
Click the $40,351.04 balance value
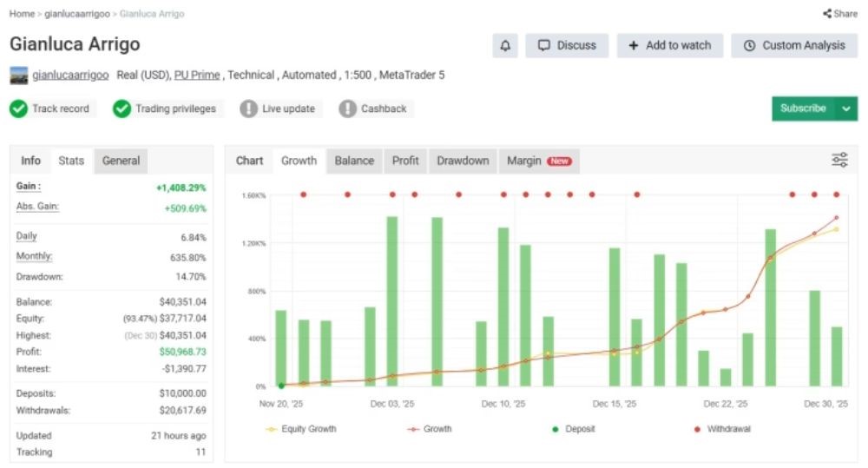182,302
